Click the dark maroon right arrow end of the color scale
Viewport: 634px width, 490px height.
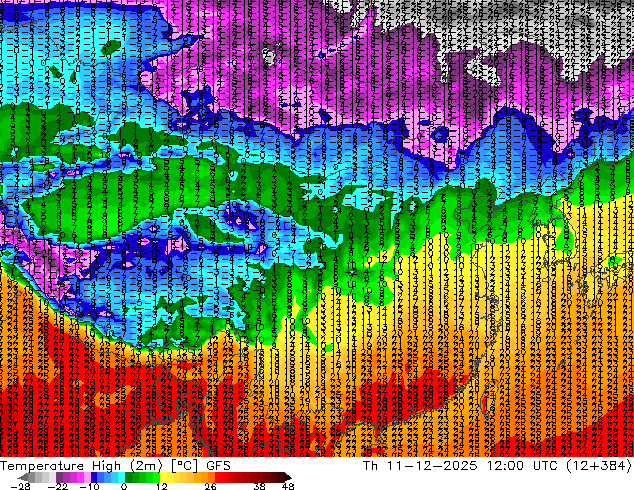(287, 477)
